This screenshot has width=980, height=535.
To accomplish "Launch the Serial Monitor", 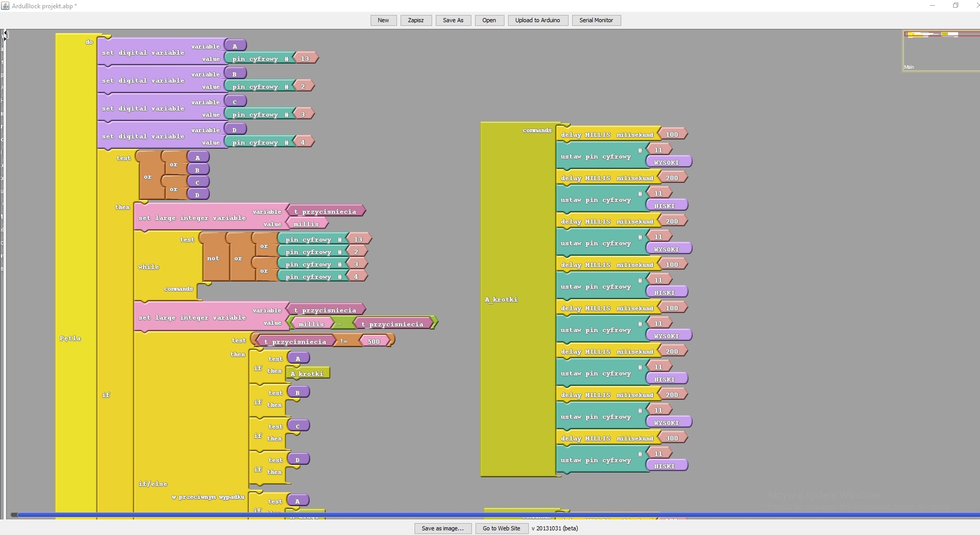I will (x=596, y=20).
